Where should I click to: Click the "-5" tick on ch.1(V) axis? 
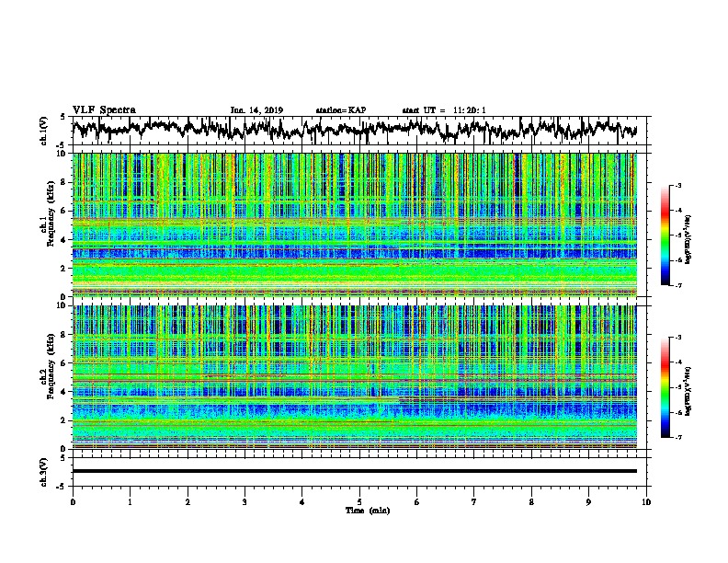tap(63, 145)
